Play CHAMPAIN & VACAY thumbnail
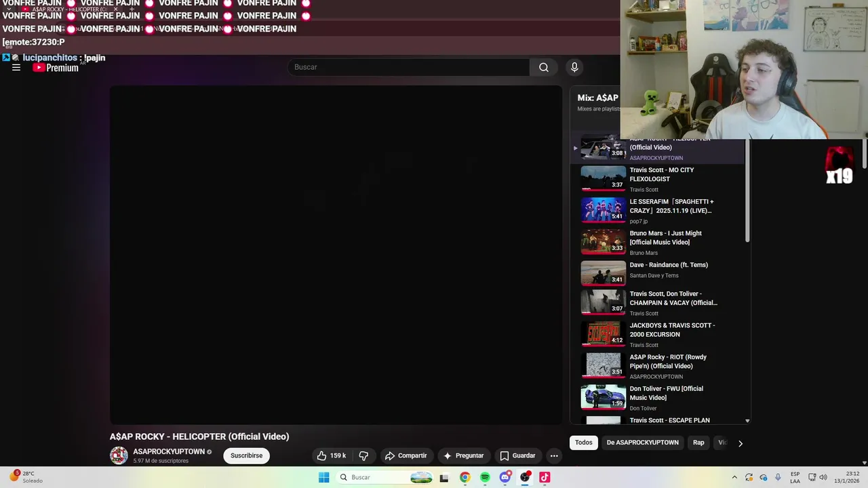This screenshot has height=488, width=868. (603, 302)
